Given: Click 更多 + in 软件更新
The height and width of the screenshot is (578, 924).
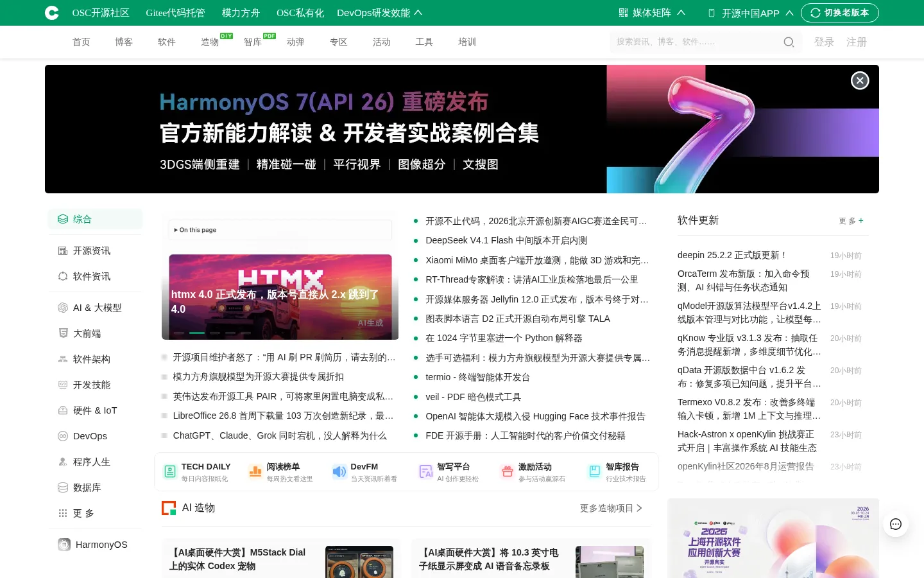Looking at the screenshot, I should point(851,221).
